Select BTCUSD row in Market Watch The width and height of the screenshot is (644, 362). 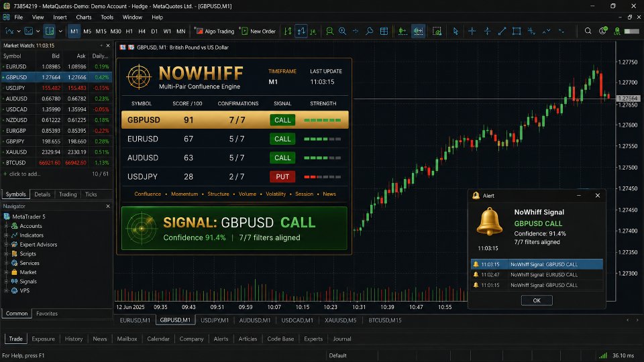pos(56,162)
